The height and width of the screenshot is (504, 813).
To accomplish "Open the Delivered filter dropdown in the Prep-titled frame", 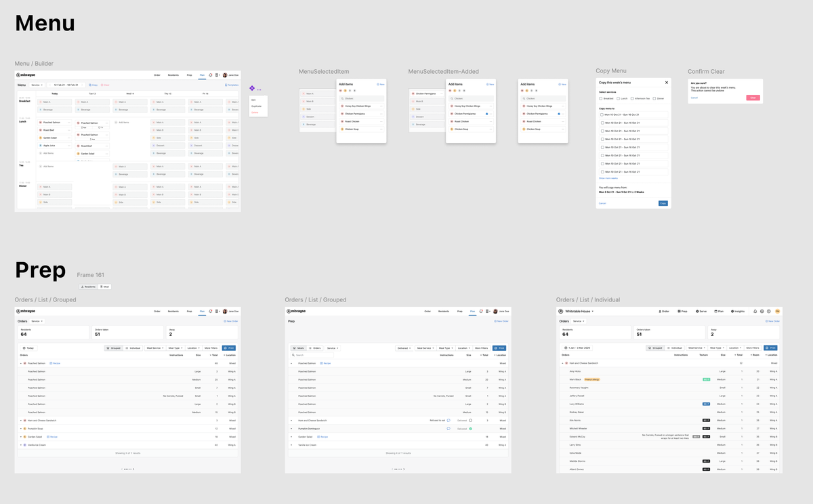I will [x=404, y=348].
